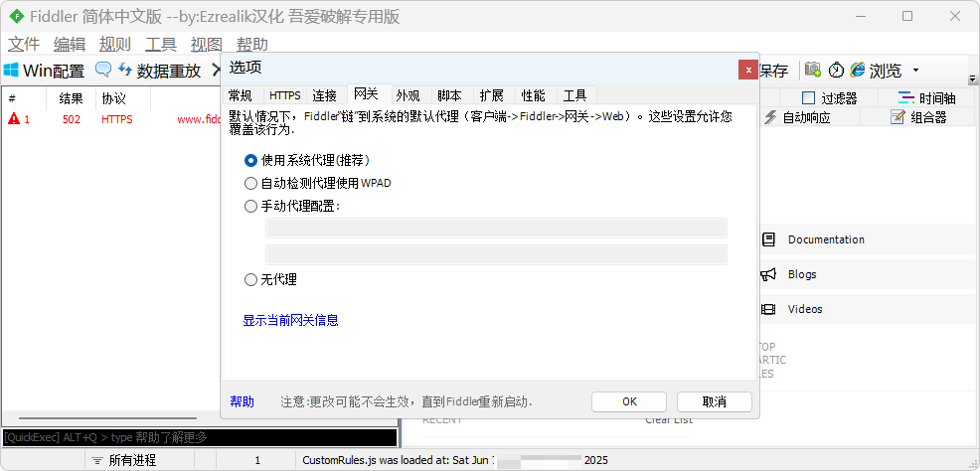Click HTTPS protocol cell in session row
Viewport: 980px width, 471px height.
[117, 119]
